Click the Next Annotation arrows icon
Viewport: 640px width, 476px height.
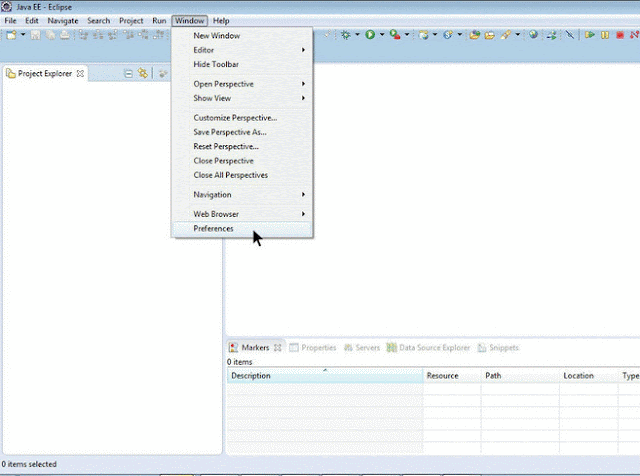551,35
